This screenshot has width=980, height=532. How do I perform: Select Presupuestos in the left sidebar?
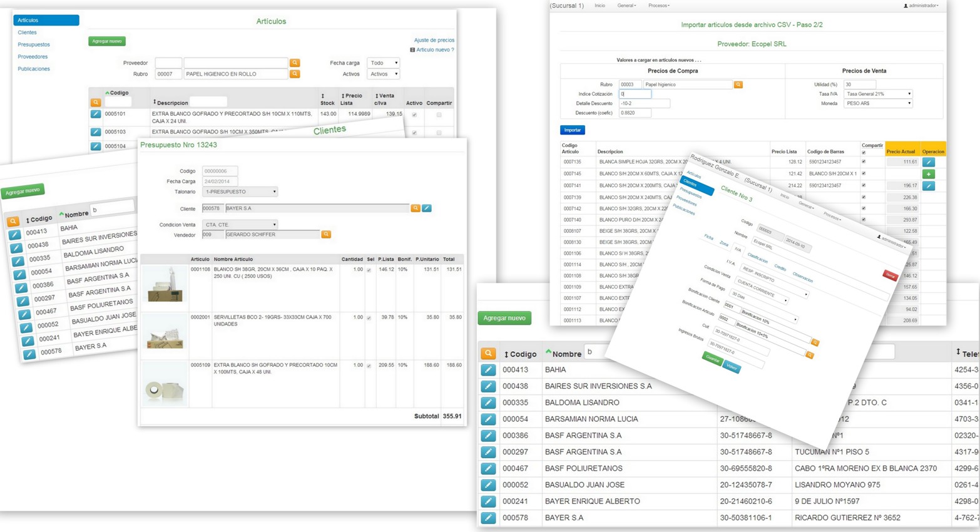tap(34, 44)
